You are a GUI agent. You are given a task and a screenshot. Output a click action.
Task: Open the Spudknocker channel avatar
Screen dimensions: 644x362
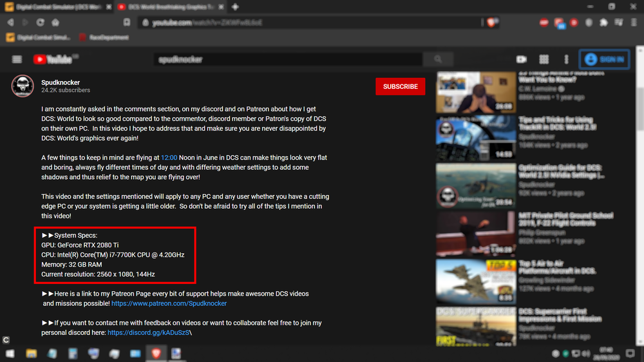click(23, 86)
